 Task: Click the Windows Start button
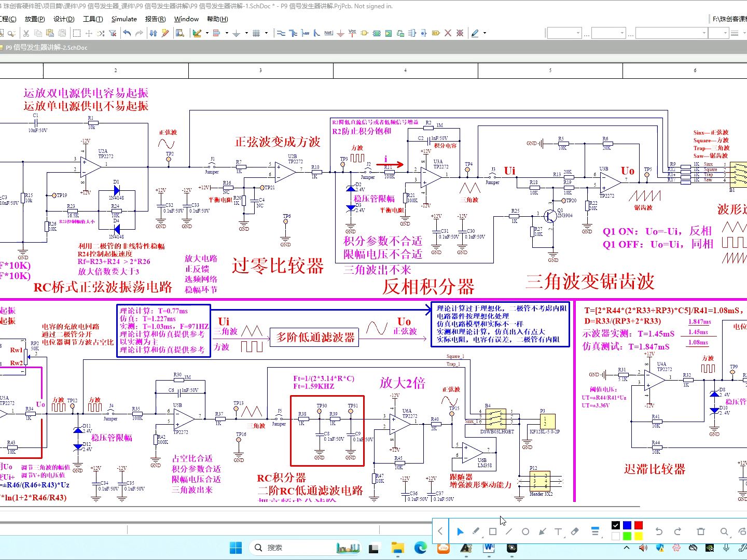click(x=236, y=548)
